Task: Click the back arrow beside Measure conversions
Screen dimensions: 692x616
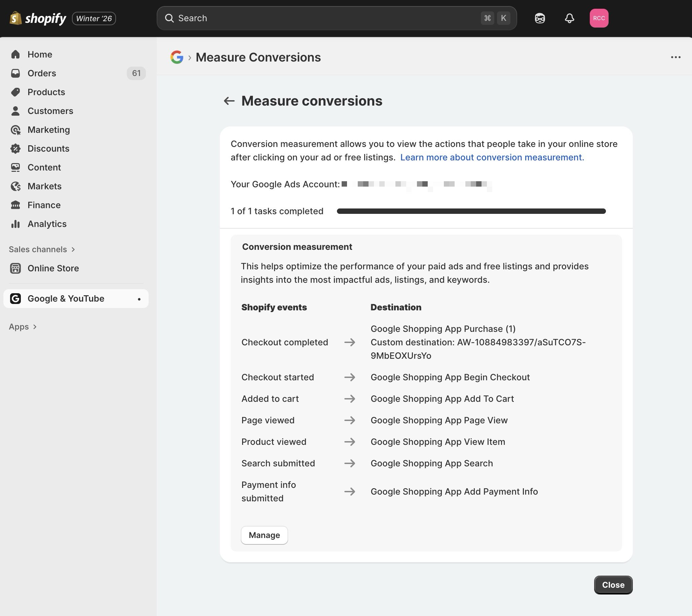Action: 230,101
